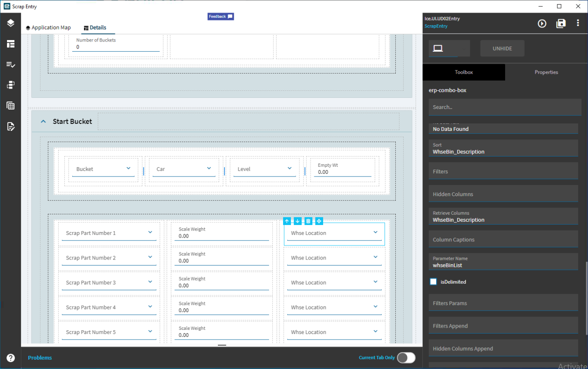Open the edit document icon in sidebar
The image size is (588, 369).
11,126
